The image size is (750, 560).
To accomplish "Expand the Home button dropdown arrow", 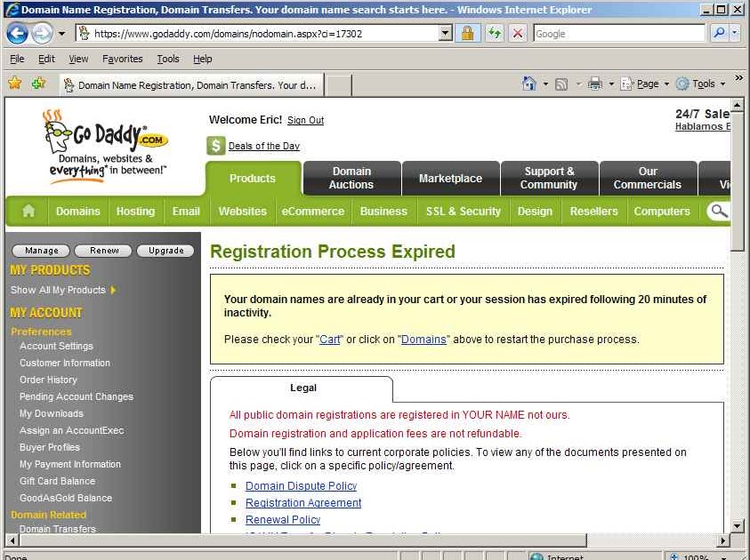I will 544,84.
